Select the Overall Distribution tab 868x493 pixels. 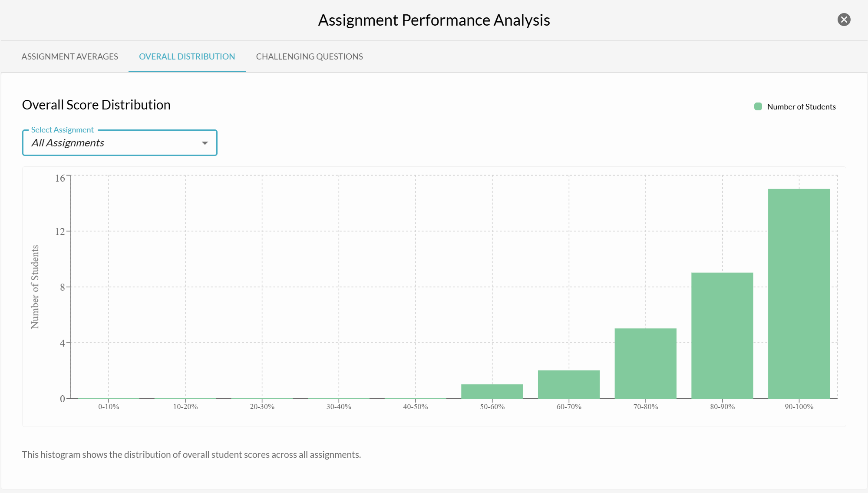point(187,56)
